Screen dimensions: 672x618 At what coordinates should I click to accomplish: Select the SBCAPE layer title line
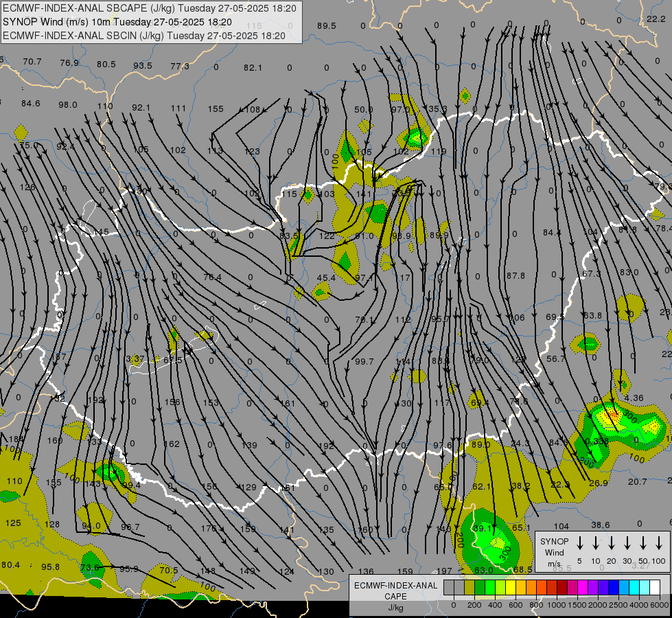pyautogui.click(x=150, y=8)
